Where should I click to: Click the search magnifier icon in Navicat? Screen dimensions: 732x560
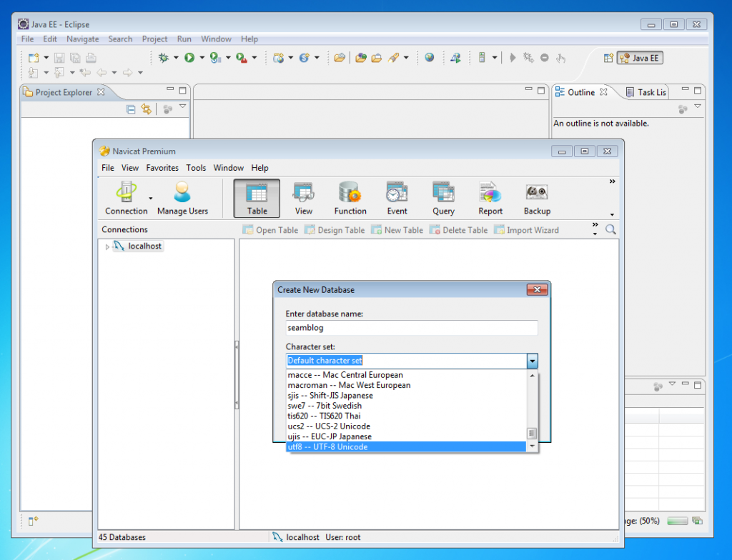tap(610, 229)
